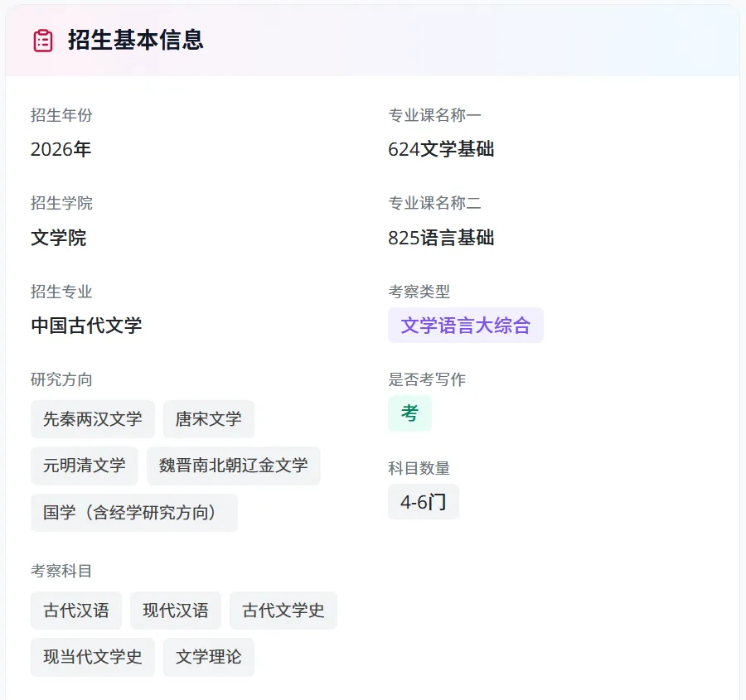Click the 624文学基础 course name
746x700 pixels.
[x=441, y=150]
